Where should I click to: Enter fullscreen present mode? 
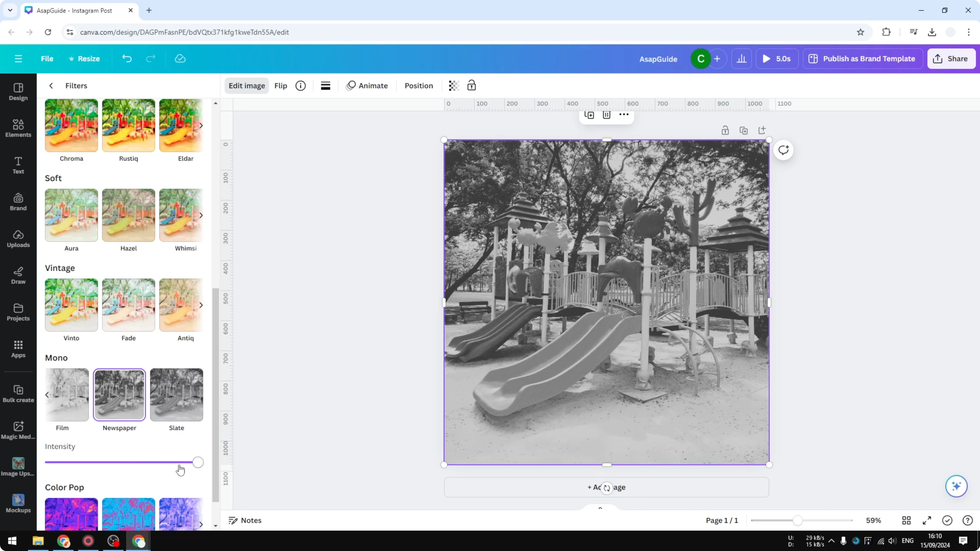pos(927,520)
